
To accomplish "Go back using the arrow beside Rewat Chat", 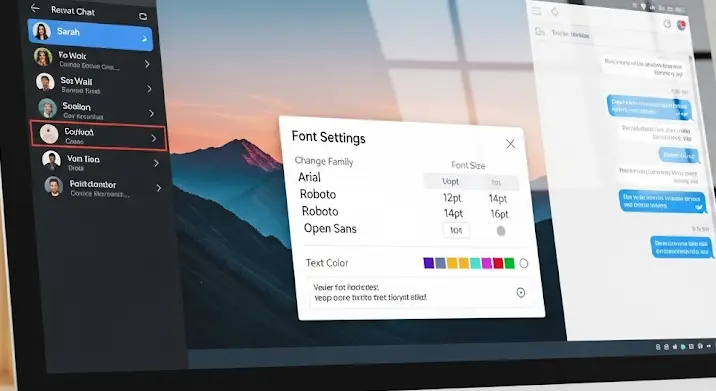I will (x=35, y=8).
